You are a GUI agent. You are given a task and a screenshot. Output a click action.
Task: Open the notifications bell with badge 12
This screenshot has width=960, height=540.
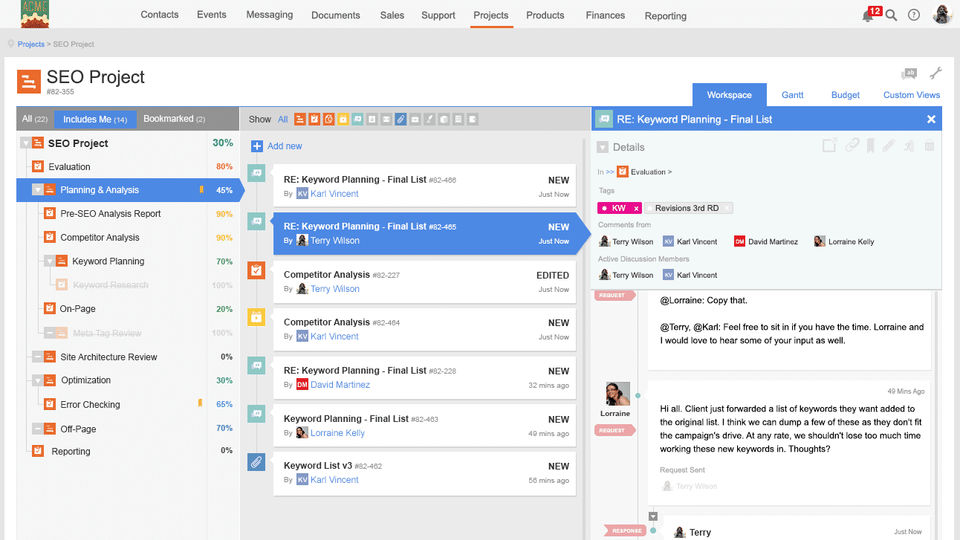(870, 15)
